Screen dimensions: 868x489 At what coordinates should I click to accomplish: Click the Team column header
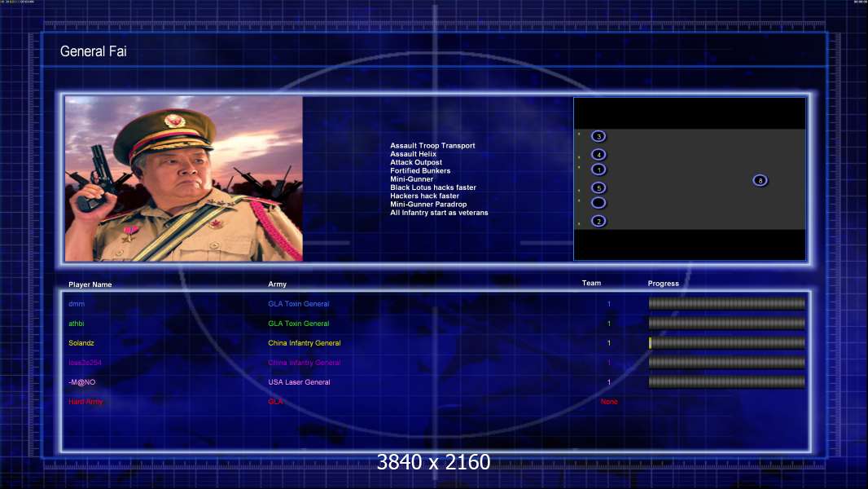pos(591,283)
